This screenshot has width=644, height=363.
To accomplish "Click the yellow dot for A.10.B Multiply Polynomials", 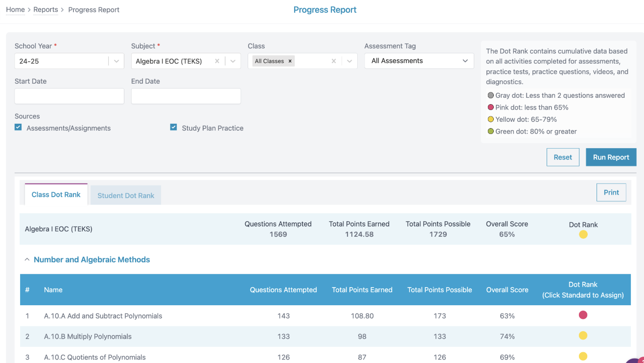I will coord(583,336).
